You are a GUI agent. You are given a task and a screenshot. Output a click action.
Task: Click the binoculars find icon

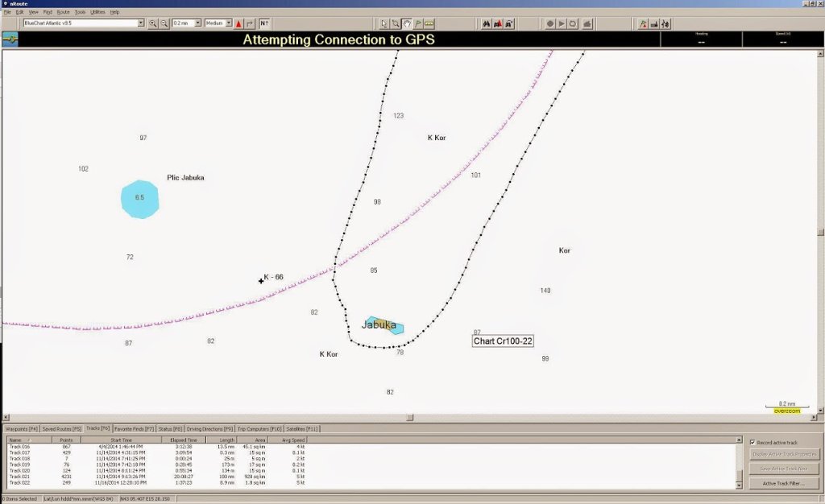click(487, 23)
